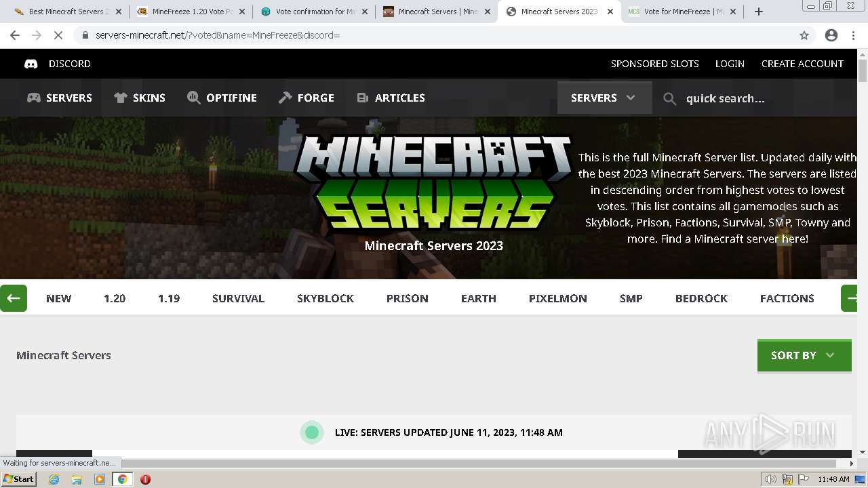Screen dimensions: 868x488
Task: Close the MineFreeze 1.20 Vote tab
Action: [x=242, y=12]
